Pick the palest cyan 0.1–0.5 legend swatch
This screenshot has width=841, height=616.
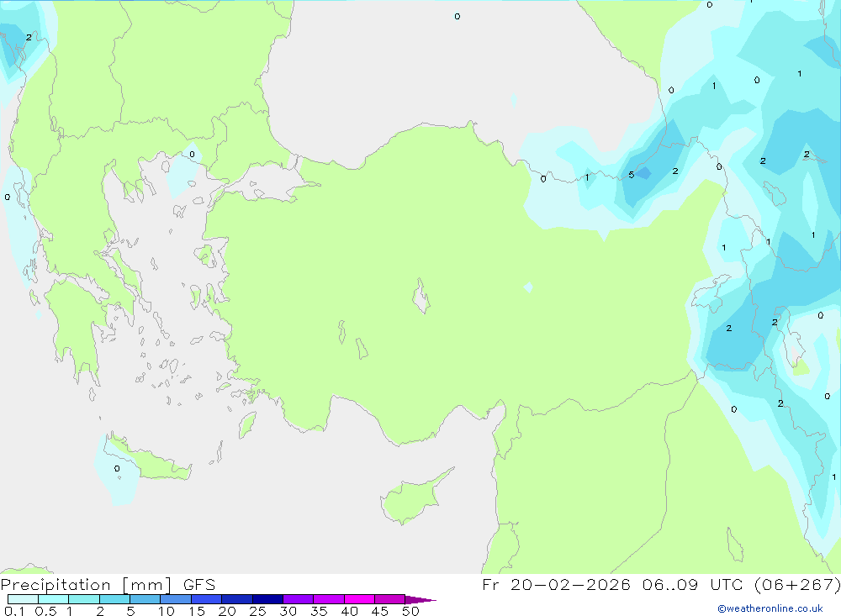(23, 599)
